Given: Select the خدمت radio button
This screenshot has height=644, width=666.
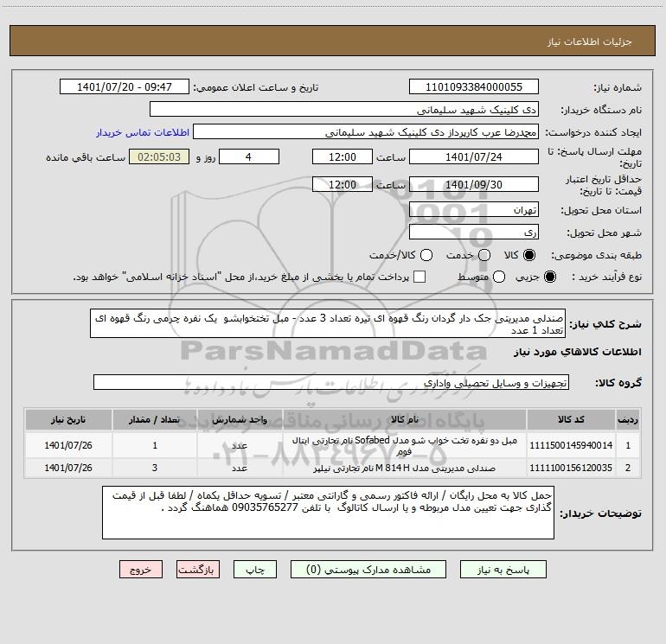Looking at the screenshot, I should (484, 255).
